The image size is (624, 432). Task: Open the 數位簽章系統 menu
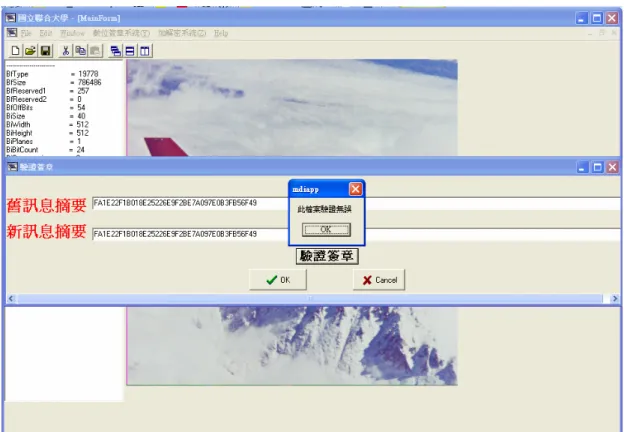[121, 33]
